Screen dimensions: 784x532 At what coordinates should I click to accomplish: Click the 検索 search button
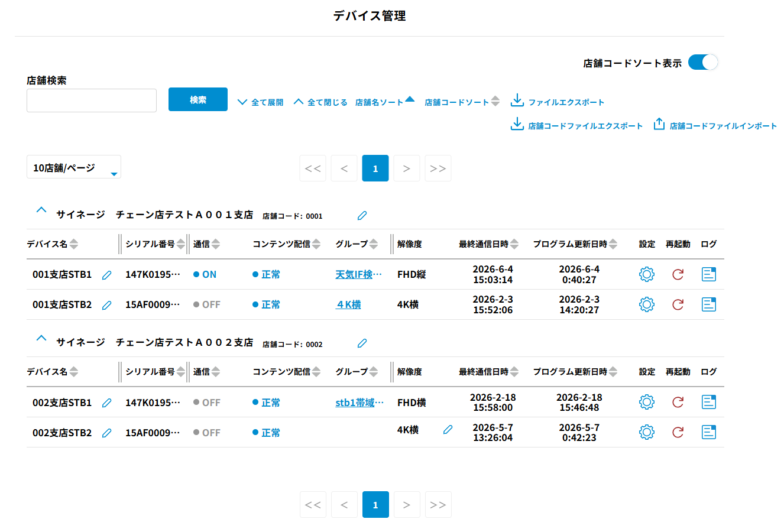tap(198, 99)
